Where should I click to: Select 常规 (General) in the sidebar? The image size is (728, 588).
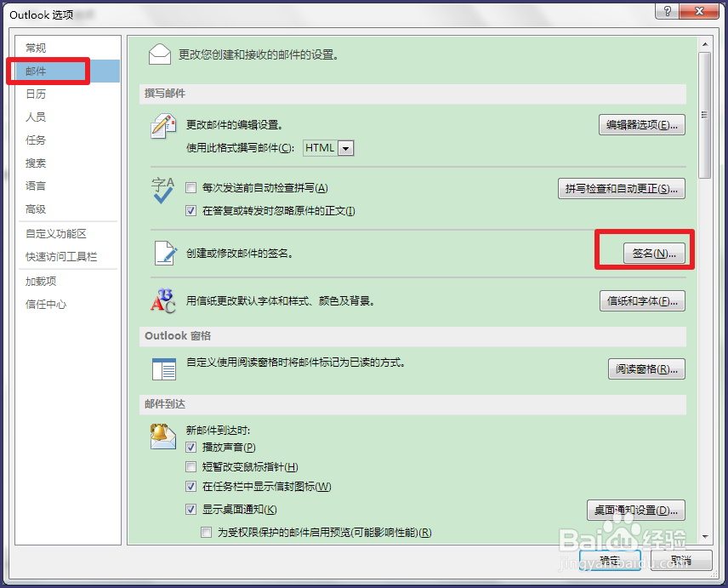point(68,48)
